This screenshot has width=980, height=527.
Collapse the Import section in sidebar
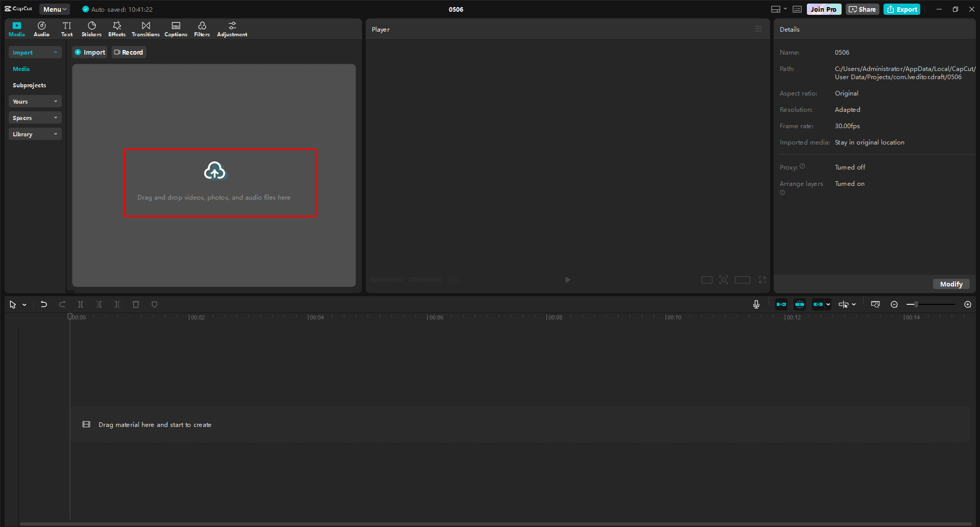tap(35, 53)
